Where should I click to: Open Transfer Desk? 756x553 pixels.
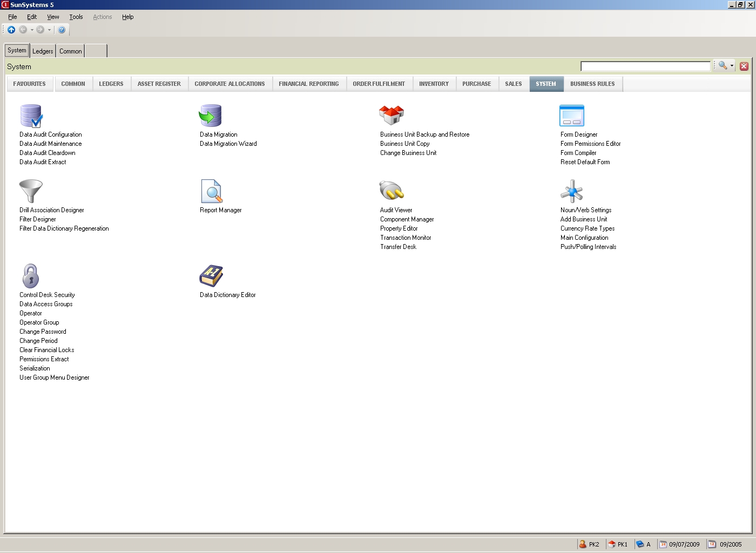click(x=399, y=247)
